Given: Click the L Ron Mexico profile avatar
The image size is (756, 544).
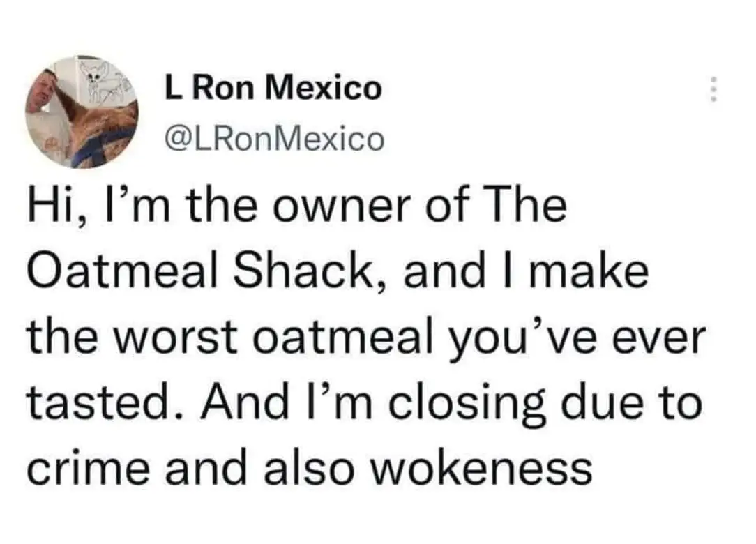Looking at the screenshot, I should [82, 113].
